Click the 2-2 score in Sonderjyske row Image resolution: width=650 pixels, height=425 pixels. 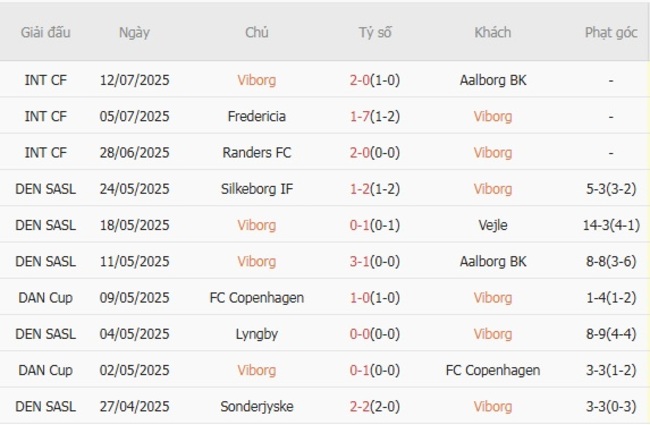(x=359, y=406)
